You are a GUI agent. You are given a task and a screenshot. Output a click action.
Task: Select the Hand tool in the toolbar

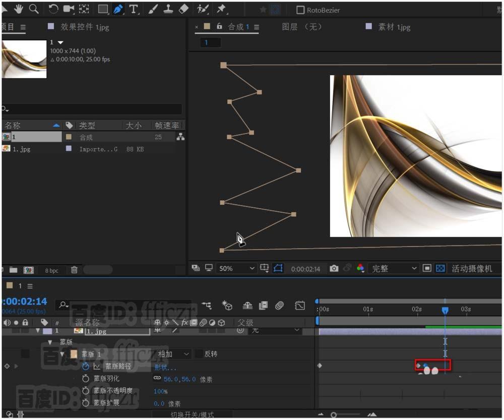pyautogui.click(x=19, y=9)
